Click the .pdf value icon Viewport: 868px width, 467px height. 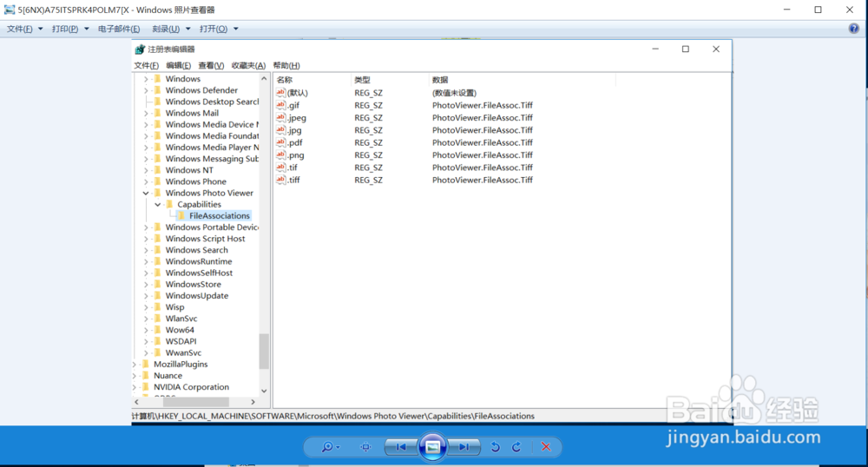pos(281,142)
